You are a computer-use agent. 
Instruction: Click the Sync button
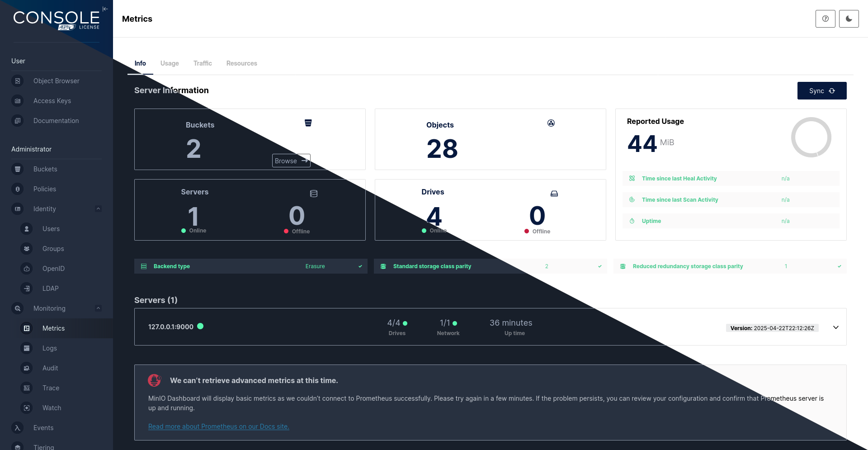[x=822, y=90]
